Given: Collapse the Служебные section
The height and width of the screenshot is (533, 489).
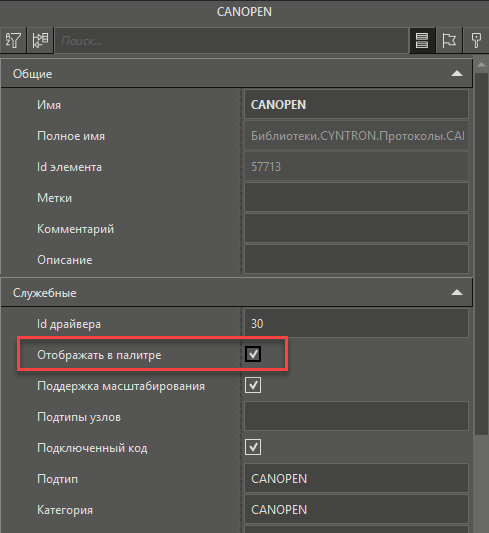Looking at the screenshot, I should click(x=457, y=292).
